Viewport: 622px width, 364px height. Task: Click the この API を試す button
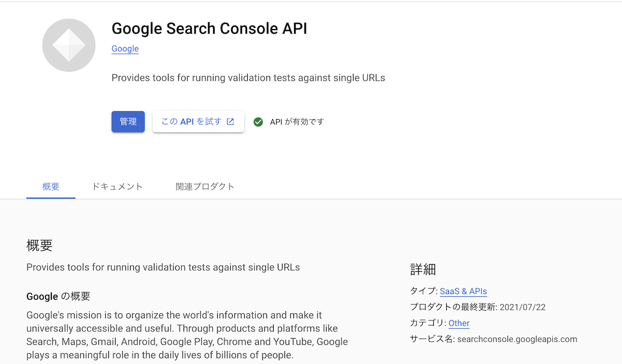pos(194,121)
